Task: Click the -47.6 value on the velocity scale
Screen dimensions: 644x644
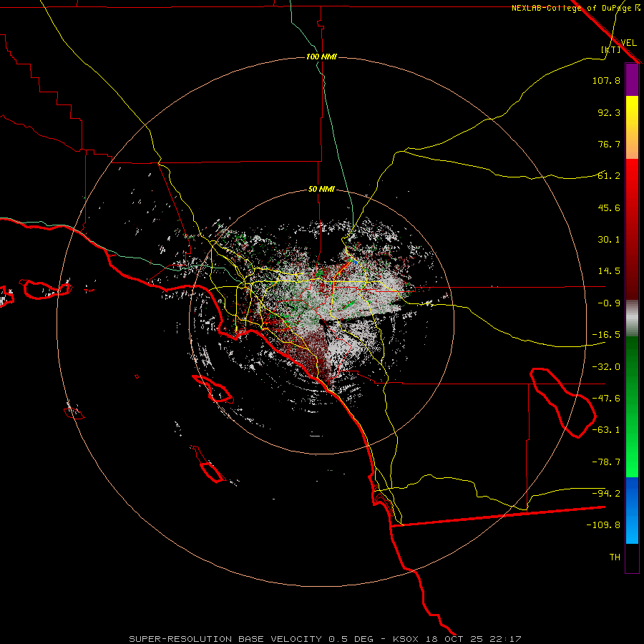Action: tap(606, 399)
